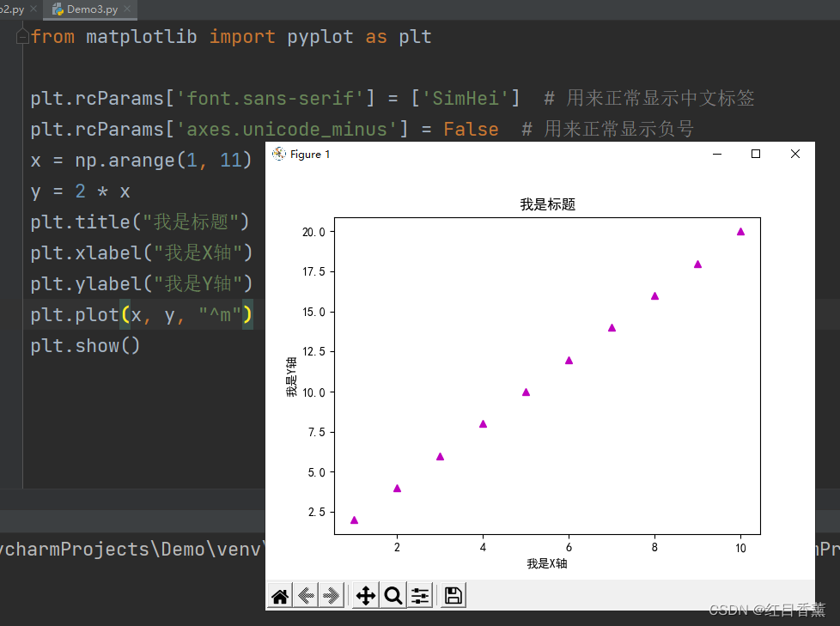
Task: Close the Demo3.py tab
Action: coord(127,9)
